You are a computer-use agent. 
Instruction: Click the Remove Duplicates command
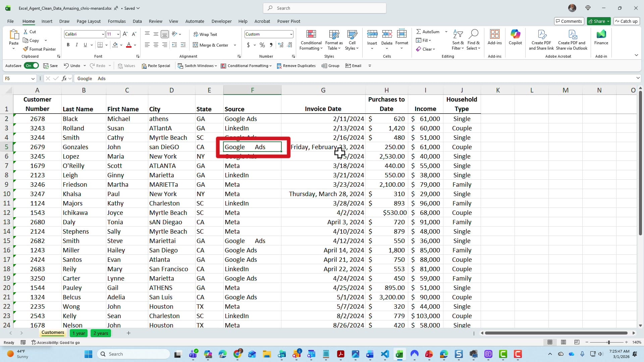coord(296,66)
